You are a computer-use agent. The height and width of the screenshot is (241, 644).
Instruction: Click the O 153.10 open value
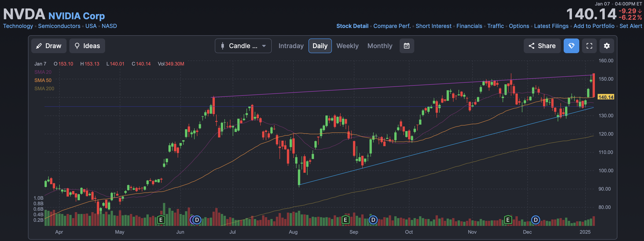(64, 64)
